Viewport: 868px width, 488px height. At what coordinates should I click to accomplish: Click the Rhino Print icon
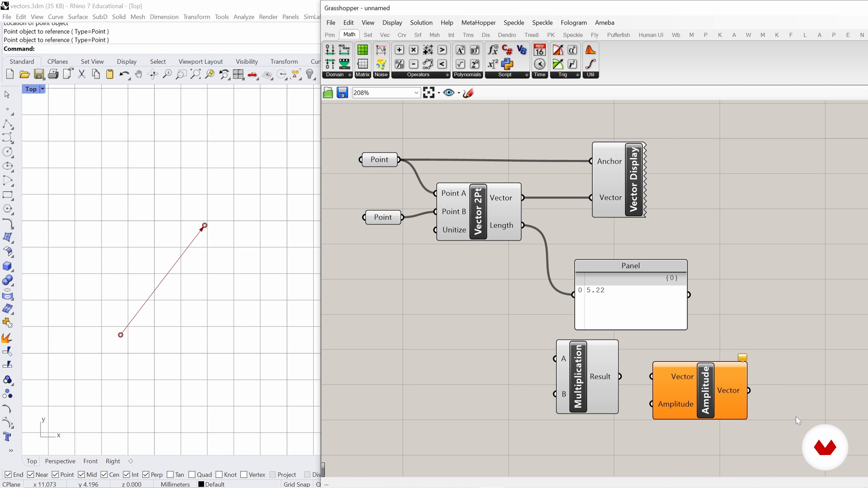[53, 74]
